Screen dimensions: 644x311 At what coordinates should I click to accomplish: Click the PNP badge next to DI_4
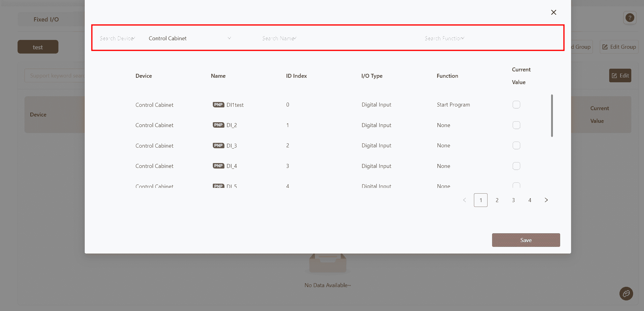click(218, 166)
